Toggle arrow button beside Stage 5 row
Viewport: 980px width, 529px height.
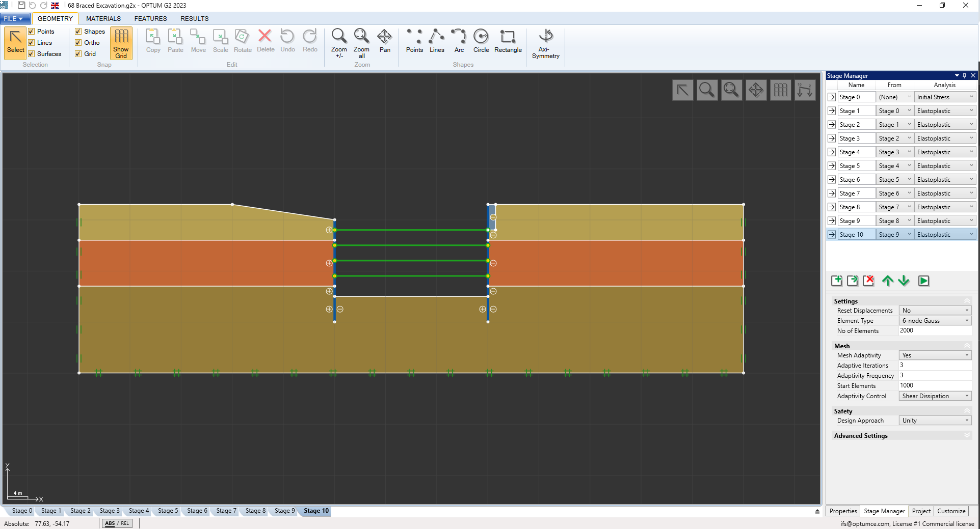(832, 166)
